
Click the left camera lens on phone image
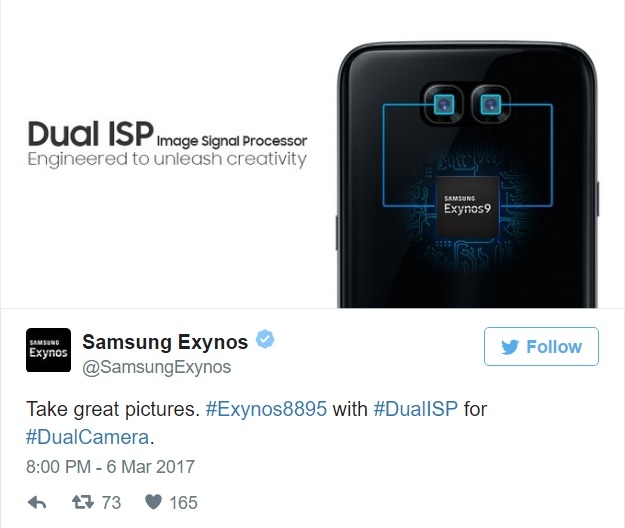(444, 104)
